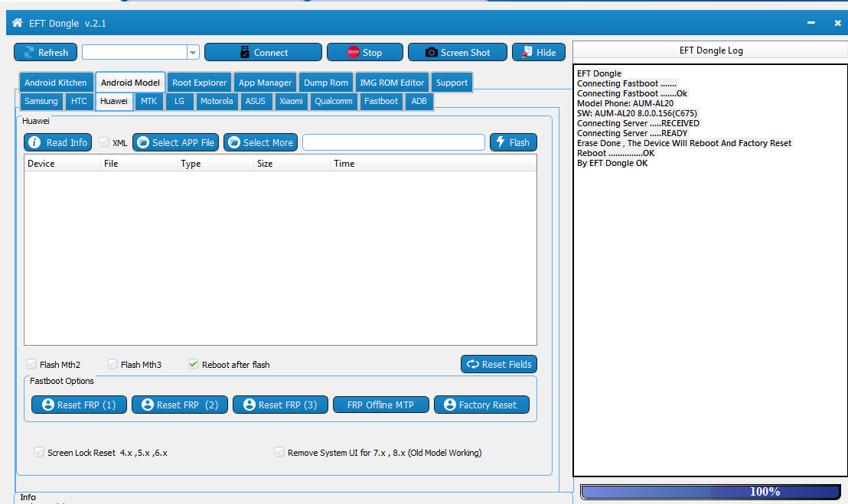Click the home icon in title bar
The height and width of the screenshot is (504, 848).
[x=18, y=23]
